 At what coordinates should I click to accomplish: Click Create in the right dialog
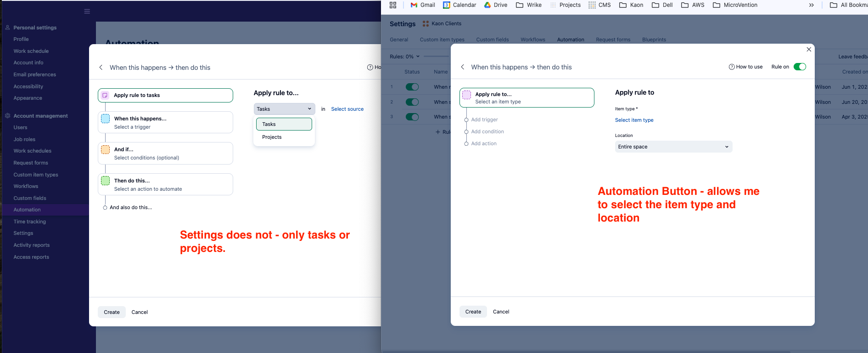tap(473, 312)
